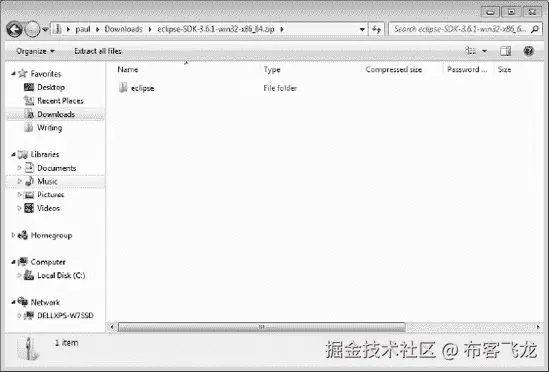549x372 pixels.
Task: Open the view options dropdown arrow
Action: pyautogui.click(x=485, y=51)
